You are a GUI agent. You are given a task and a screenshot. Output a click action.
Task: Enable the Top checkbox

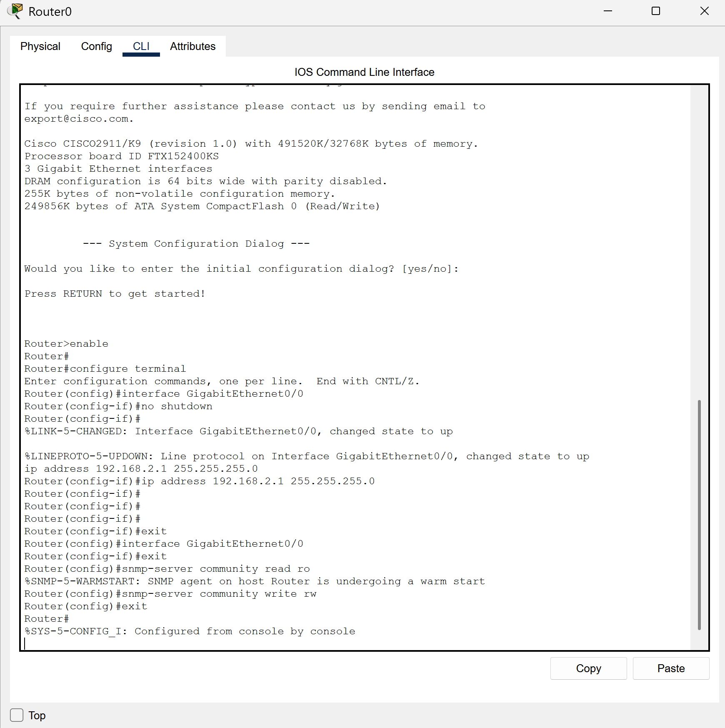[17, 715]
